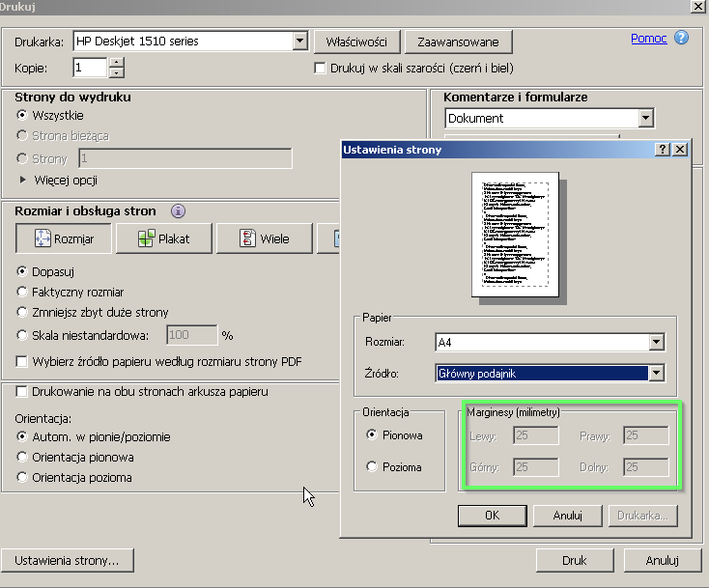Choose Pozioma orientation in page setup

coord(372,467)
